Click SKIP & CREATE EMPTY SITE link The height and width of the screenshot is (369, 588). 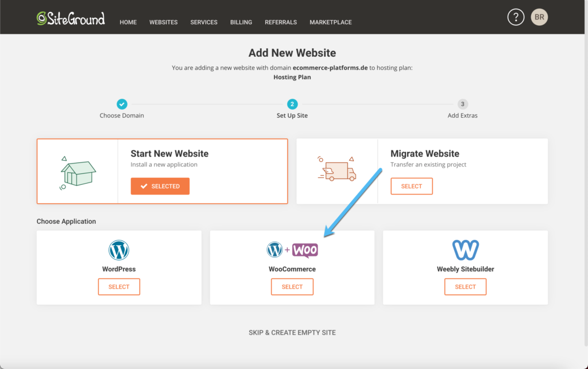pyautogui.click(x=292, y=333)
